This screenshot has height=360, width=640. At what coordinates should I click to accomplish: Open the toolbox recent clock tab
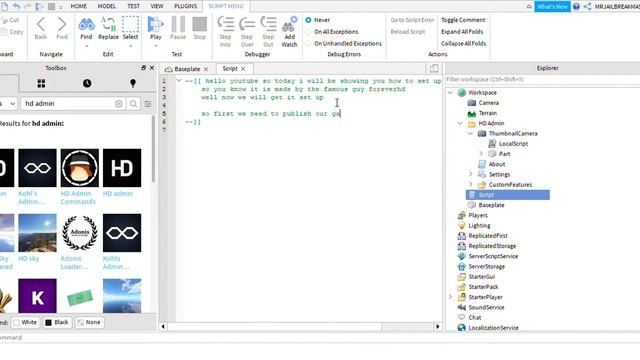pyautogui.click(x=87, y=83)
